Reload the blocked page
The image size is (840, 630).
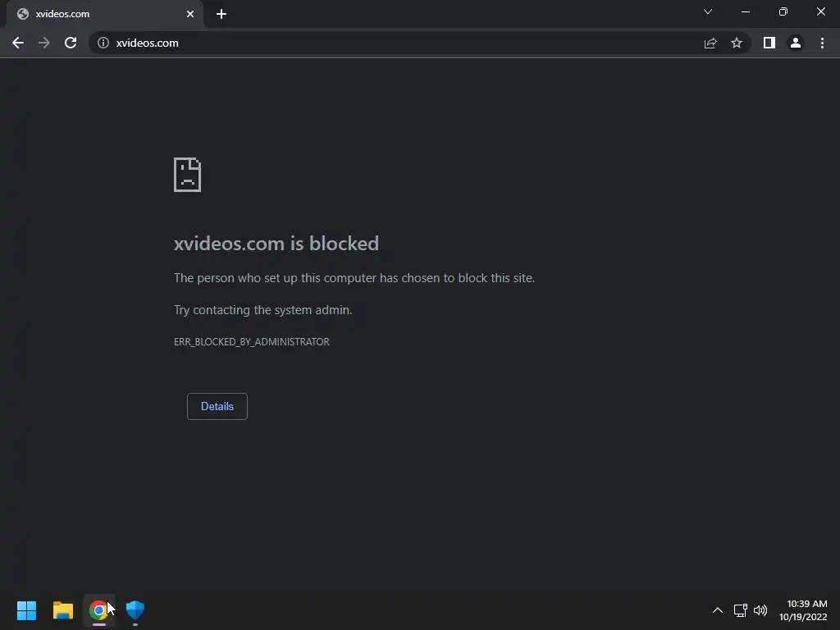[x=71, y=43]
